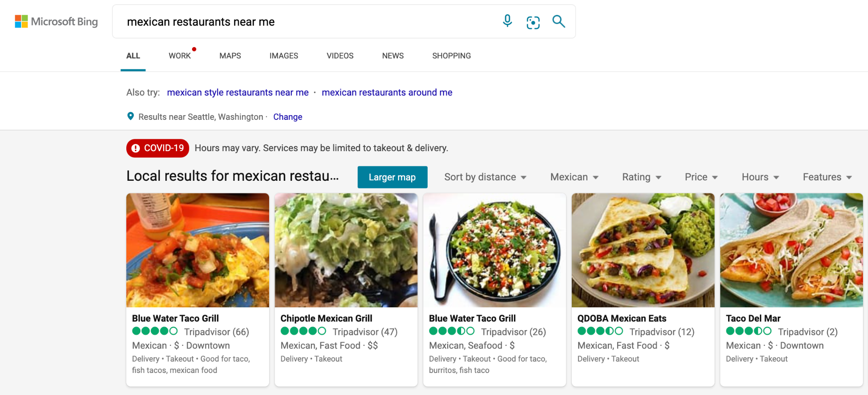Click 'Tripadvisor (12)' review count text
868x395 pixels.
(x=662, y=332)
